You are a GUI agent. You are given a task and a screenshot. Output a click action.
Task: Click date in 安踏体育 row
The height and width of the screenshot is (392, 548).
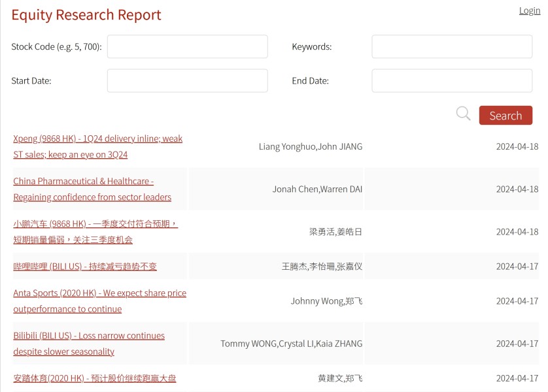pos(517,378)
